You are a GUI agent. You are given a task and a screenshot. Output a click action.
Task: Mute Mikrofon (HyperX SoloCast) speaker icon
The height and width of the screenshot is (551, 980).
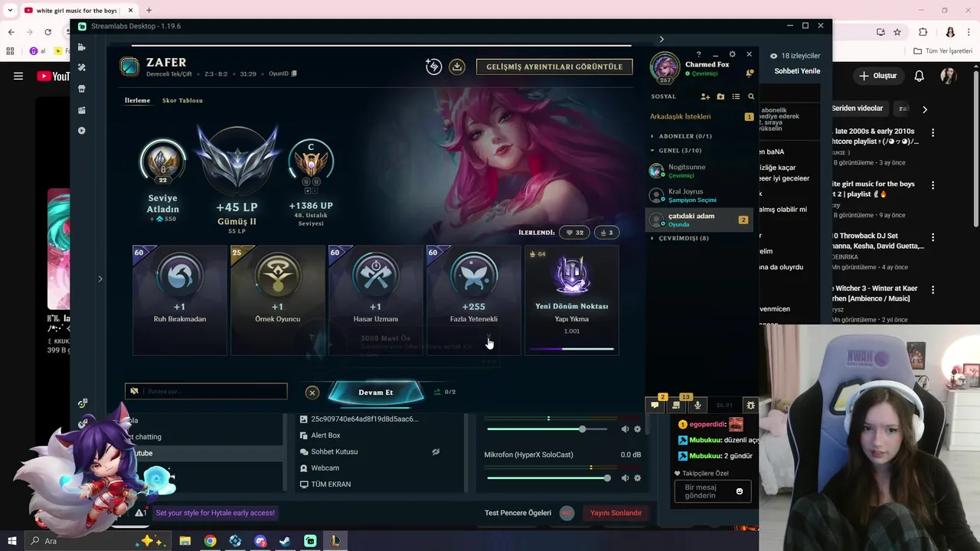(625, 478)
